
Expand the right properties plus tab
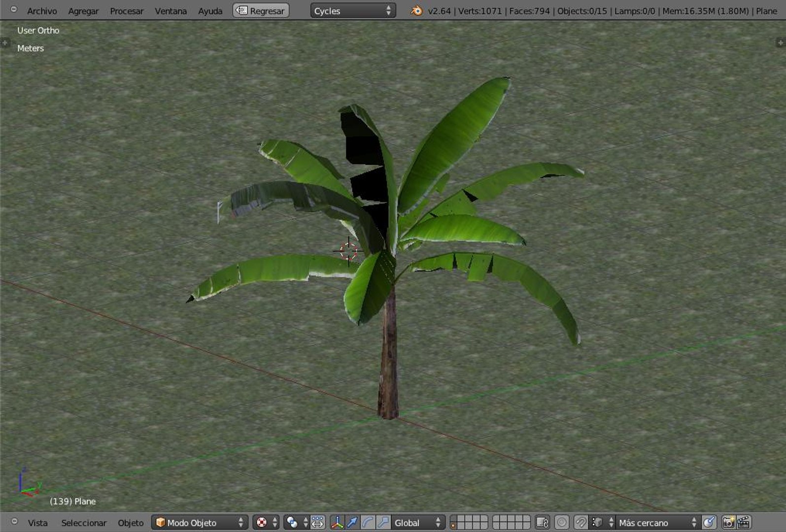(x=781, y=43)
